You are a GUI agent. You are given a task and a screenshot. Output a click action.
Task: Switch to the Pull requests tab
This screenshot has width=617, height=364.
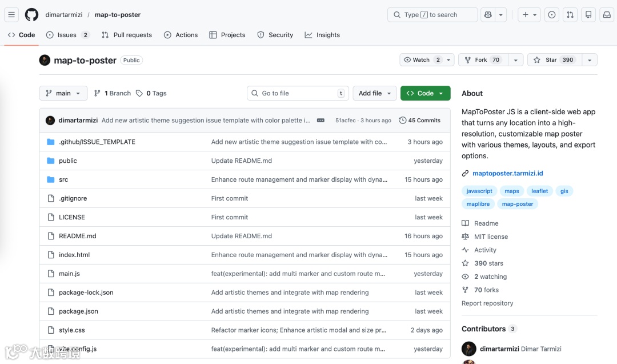pos(127,35)
